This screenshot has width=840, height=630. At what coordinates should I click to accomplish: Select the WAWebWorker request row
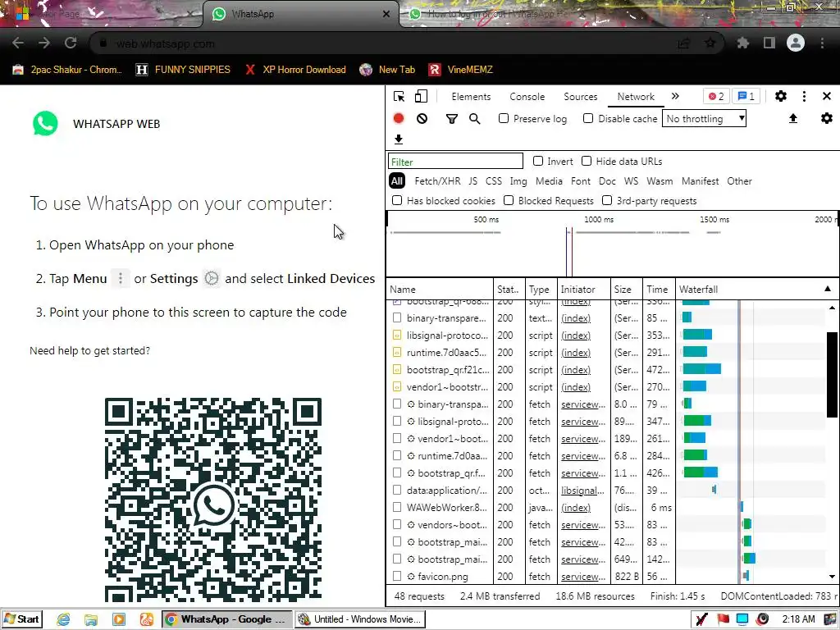(x=530, y=507)
